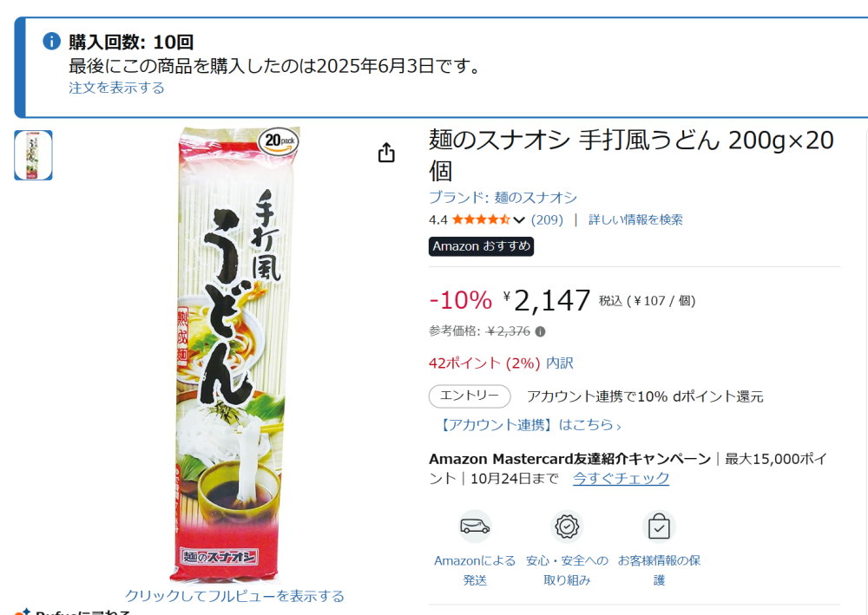Click 詳しい情報を検索 link

(x=635, y=219)
